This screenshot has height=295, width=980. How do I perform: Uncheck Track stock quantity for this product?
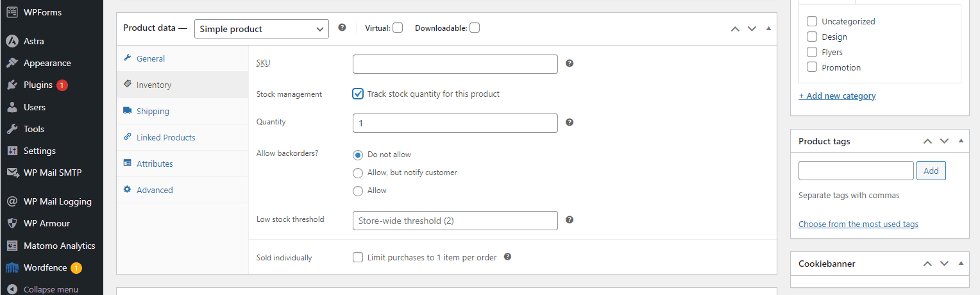358,94
